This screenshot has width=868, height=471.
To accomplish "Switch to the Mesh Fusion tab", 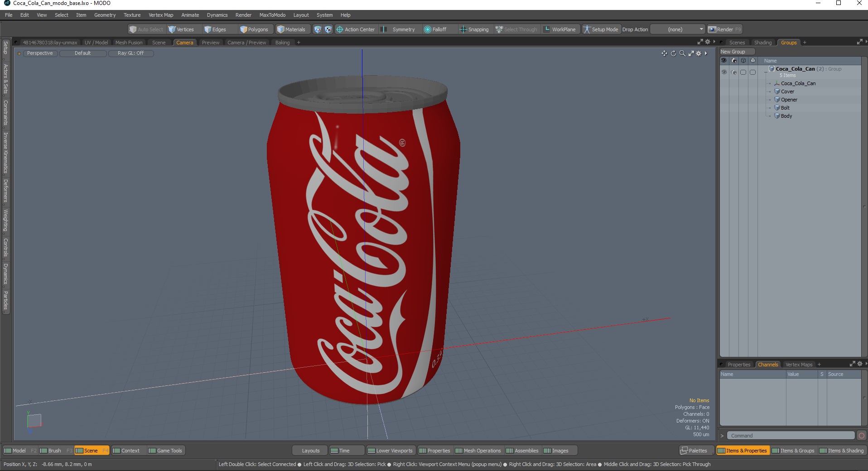I will click(x=129, y=43).
